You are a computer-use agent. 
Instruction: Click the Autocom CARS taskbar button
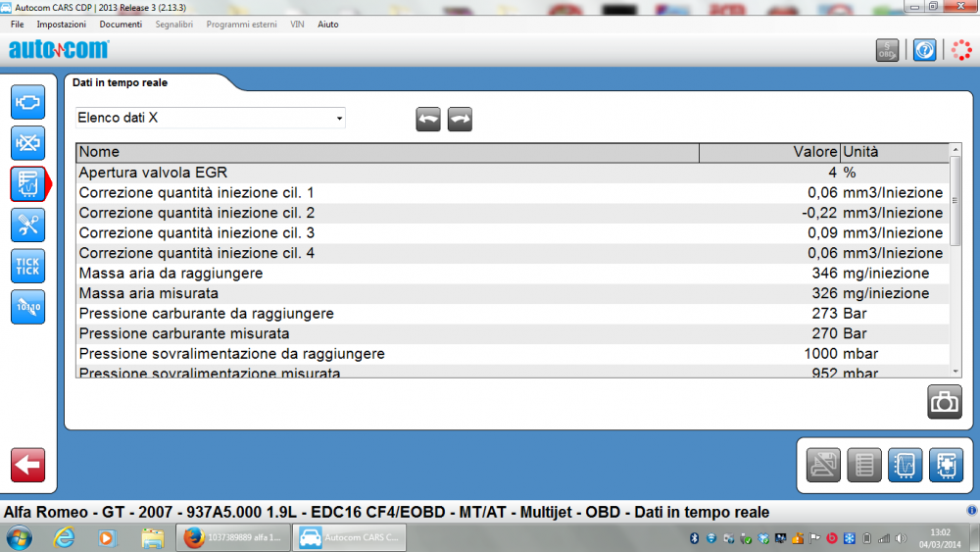coord(350,537)
